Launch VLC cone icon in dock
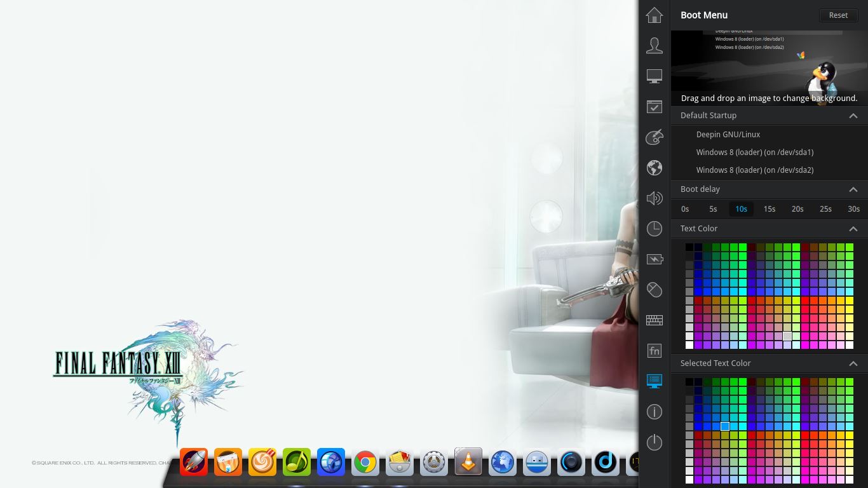This screenshot has height=488, width=868. [468, 462]
